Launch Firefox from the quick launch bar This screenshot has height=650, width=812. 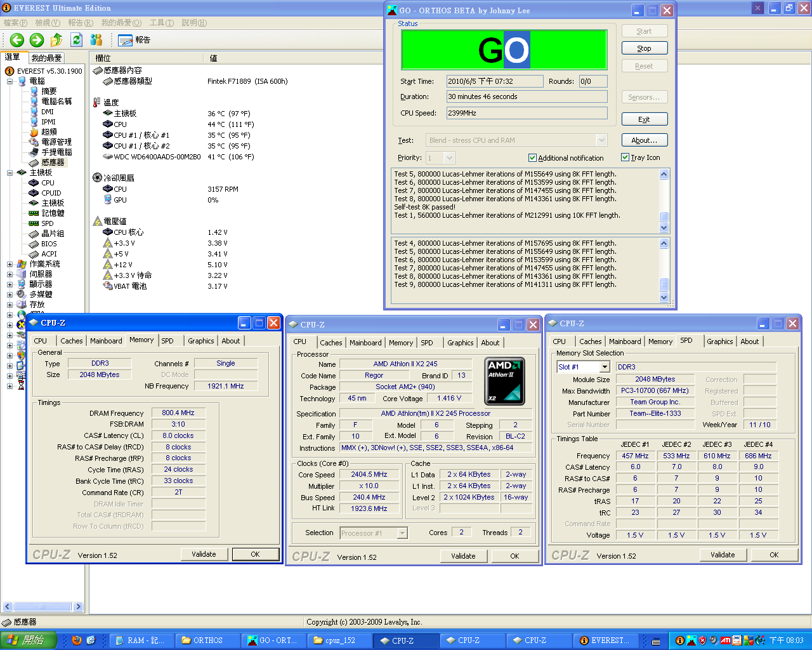(77, 640)
